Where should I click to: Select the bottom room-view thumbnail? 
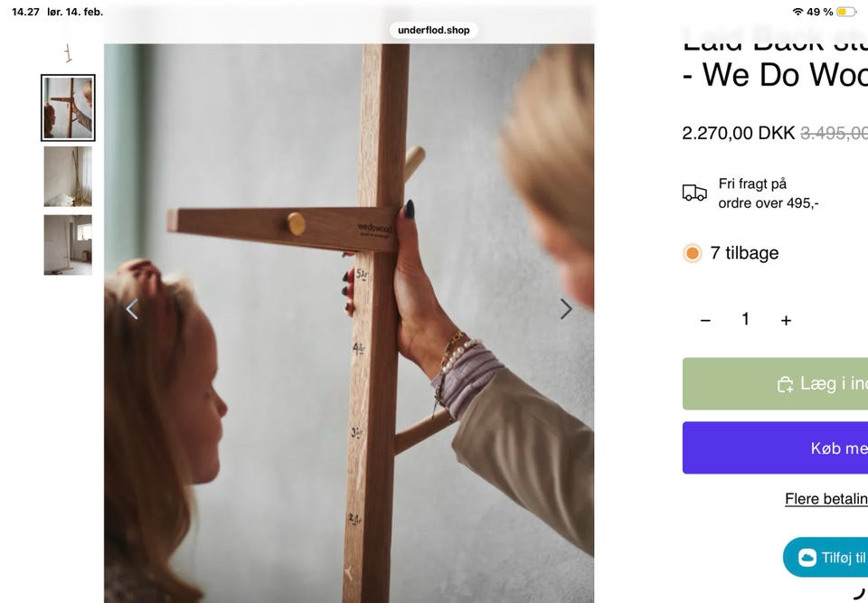(x=68, y=244)
